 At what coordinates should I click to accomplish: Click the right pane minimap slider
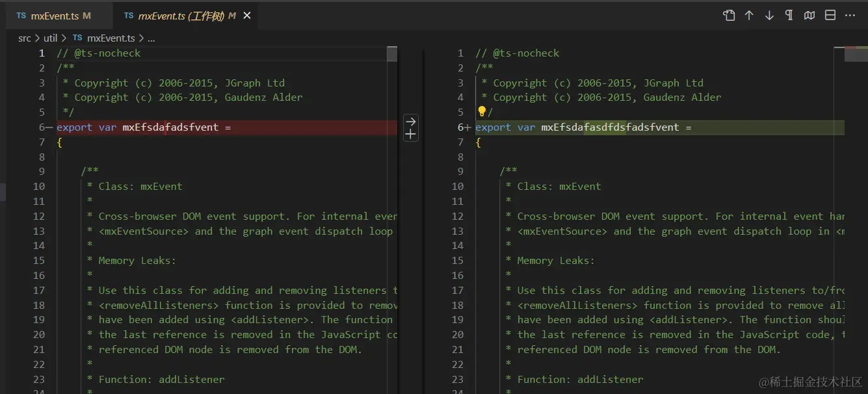pyautogui.click(x=856, y=54)
